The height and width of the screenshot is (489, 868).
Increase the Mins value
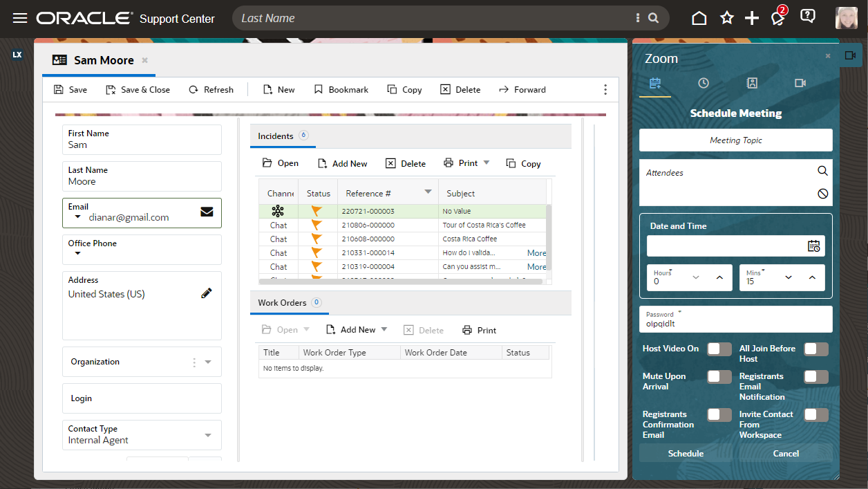(x=812, y=277)
